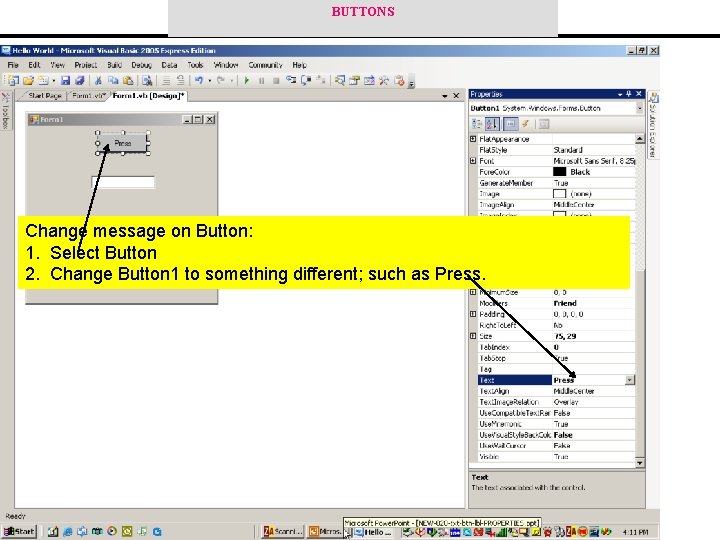Click the Copy toolbar icon
Image resolution: width=720 pixels, height=540 pixels.
coord(113,81)
